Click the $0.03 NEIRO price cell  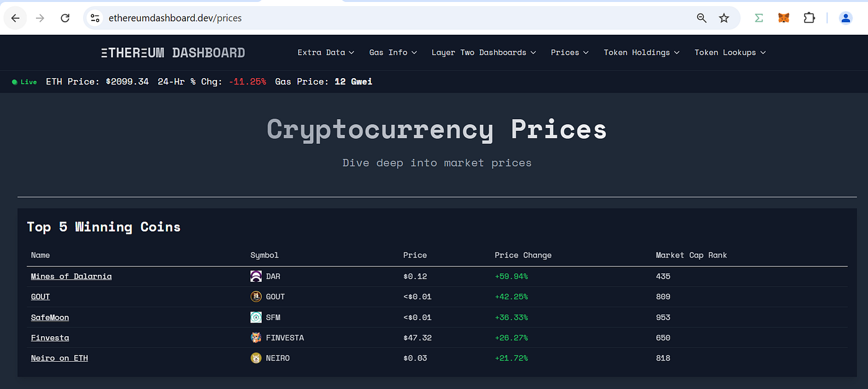coord(415,358)
